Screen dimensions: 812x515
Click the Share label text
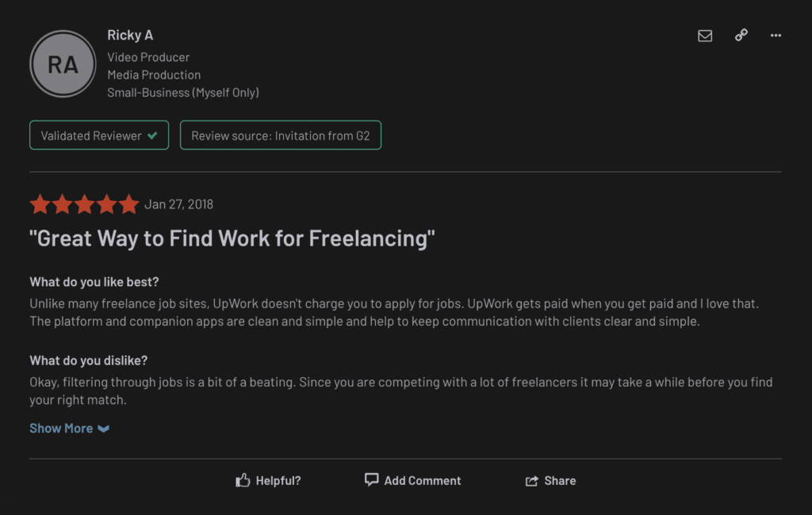click(x=560, y=481)
